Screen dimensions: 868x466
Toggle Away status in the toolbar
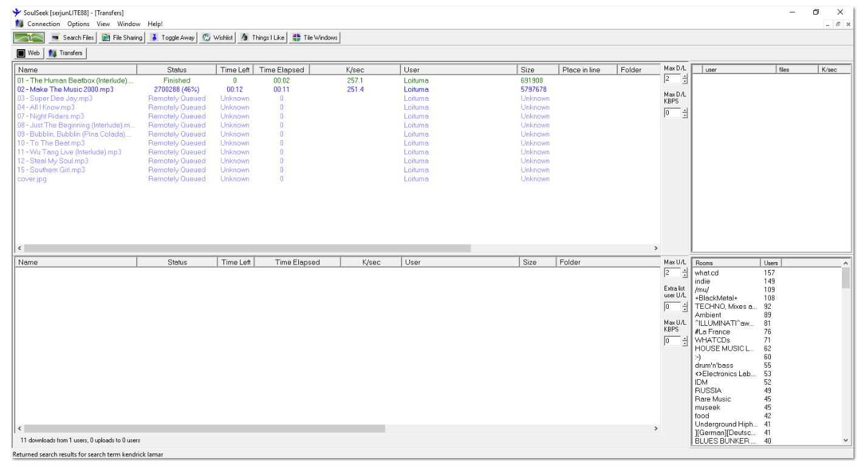click(173, 38)
